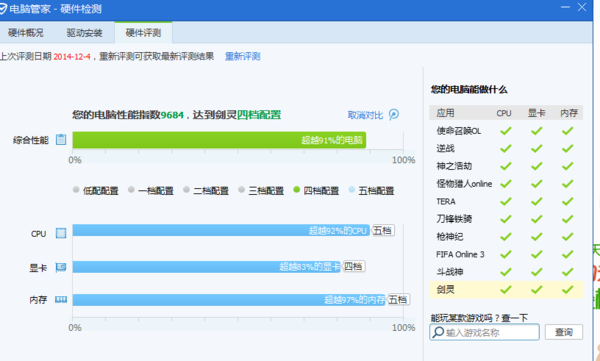Click the 综合性能 clipboard icon

click(61, 140)
